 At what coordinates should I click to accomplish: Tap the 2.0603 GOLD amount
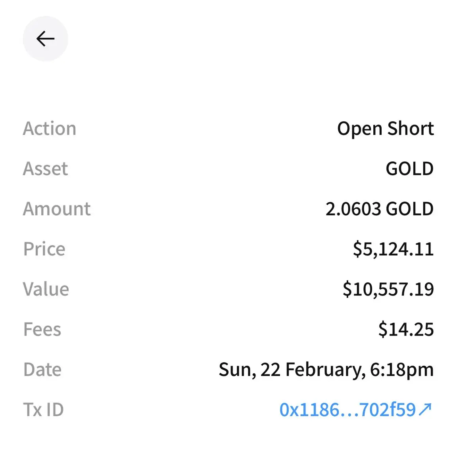[379, 209]
